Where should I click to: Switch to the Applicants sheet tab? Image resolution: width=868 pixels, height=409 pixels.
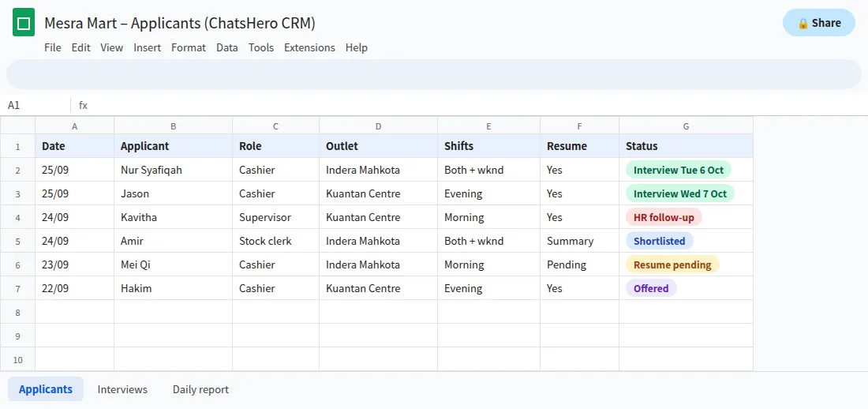coord(46,389)
